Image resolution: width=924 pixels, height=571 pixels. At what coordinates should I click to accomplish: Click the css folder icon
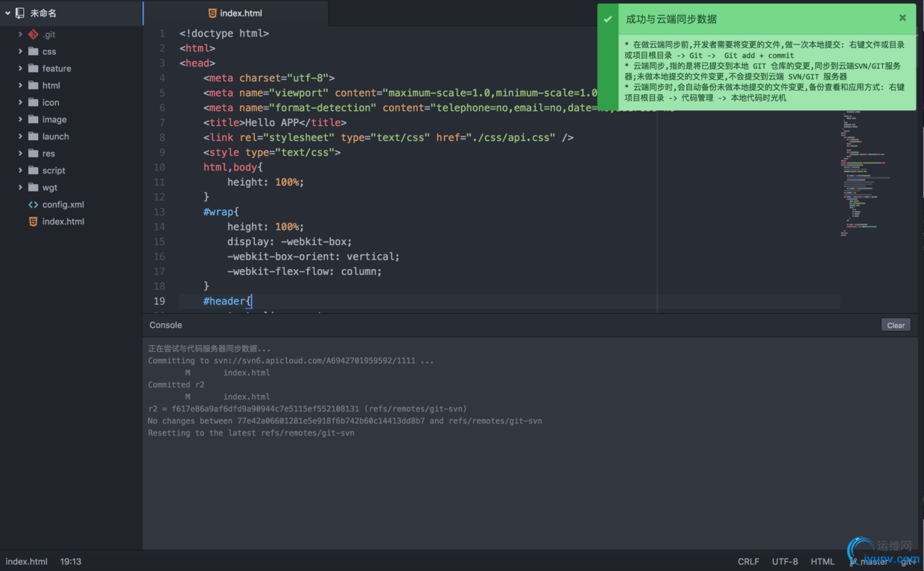click(x=33, y=51)
